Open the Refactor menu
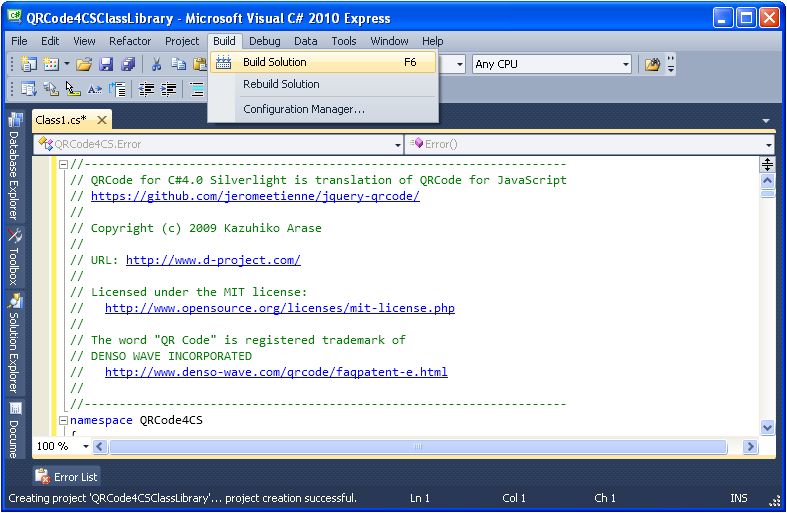This screenshot has width=787, height=513. coord(130,41)
